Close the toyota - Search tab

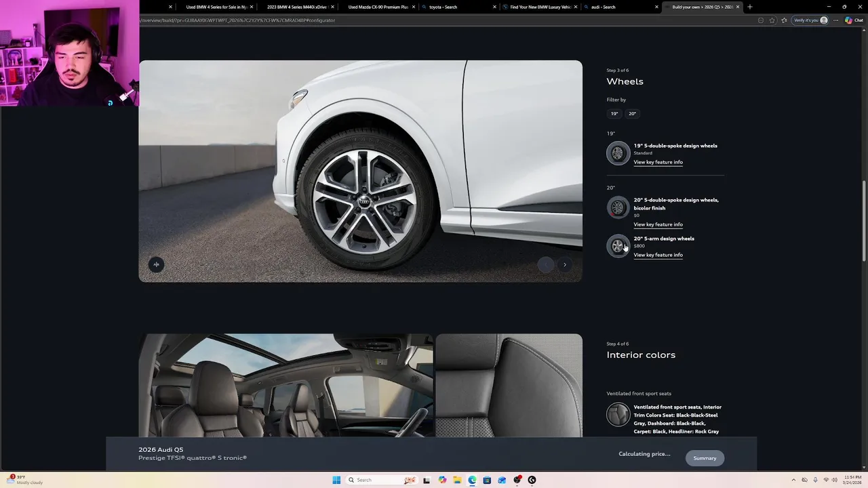click(x=494, y=7)
